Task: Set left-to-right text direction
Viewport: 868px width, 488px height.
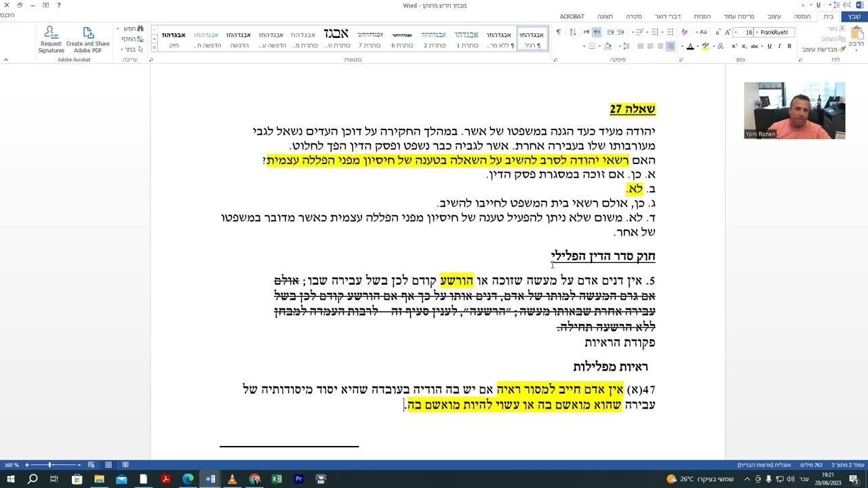Action: click(587, 32)
